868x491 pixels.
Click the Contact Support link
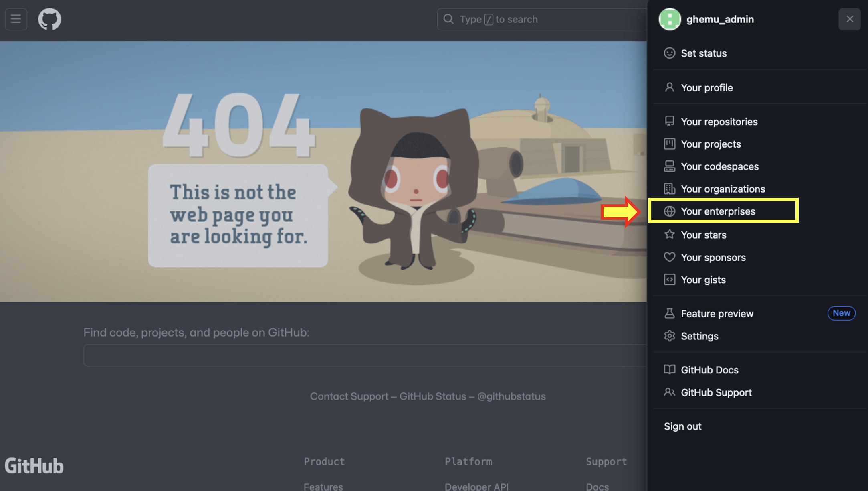[x=349, y=396]
